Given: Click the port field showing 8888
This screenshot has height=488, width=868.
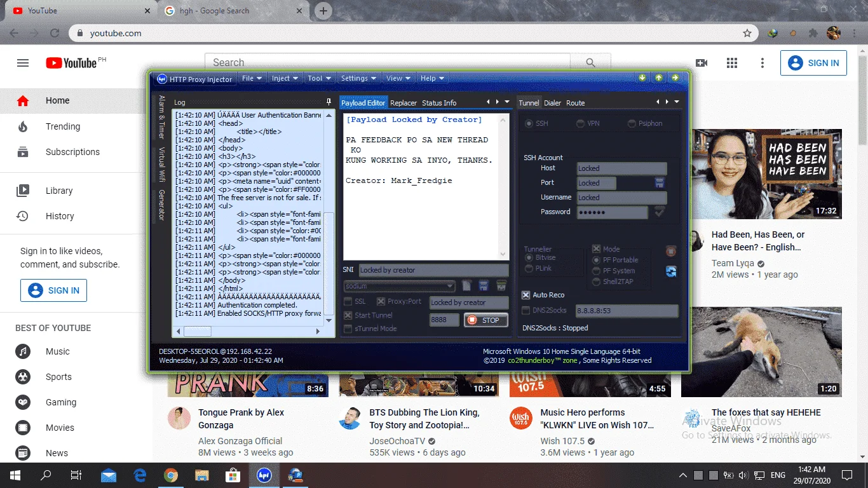Looking at the screenshot, I should pyautogui.click(x=444, y=320).
